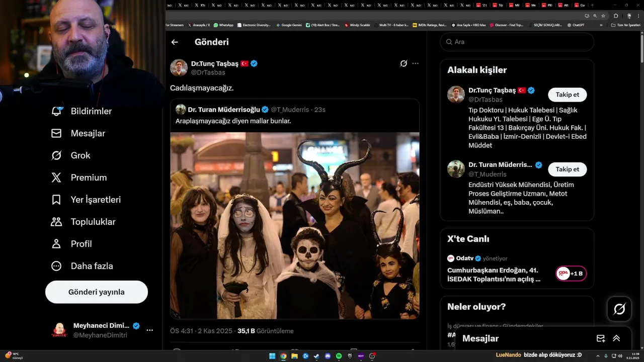Open the WhatsApp bookmark
Image resolution: width=644 pixels, height=362 pixels.
point(223,25)
